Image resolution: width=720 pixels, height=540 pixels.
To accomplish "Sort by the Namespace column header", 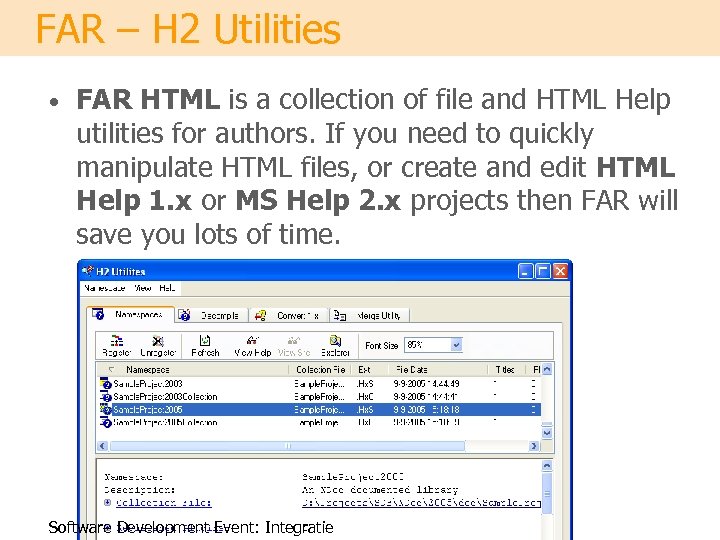I will [193, 370].
